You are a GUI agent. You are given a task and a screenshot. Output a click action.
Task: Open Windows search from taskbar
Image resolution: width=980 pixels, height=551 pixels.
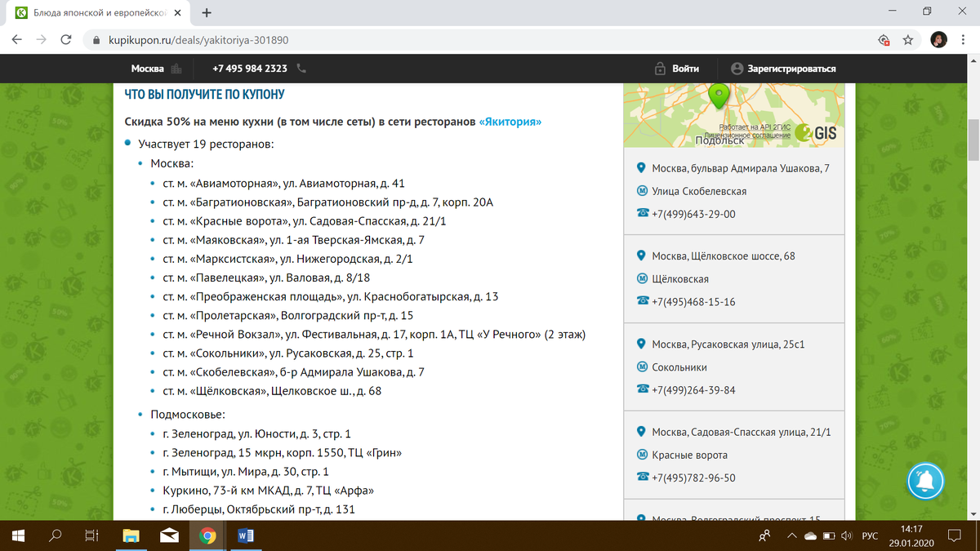coord(56,535)
